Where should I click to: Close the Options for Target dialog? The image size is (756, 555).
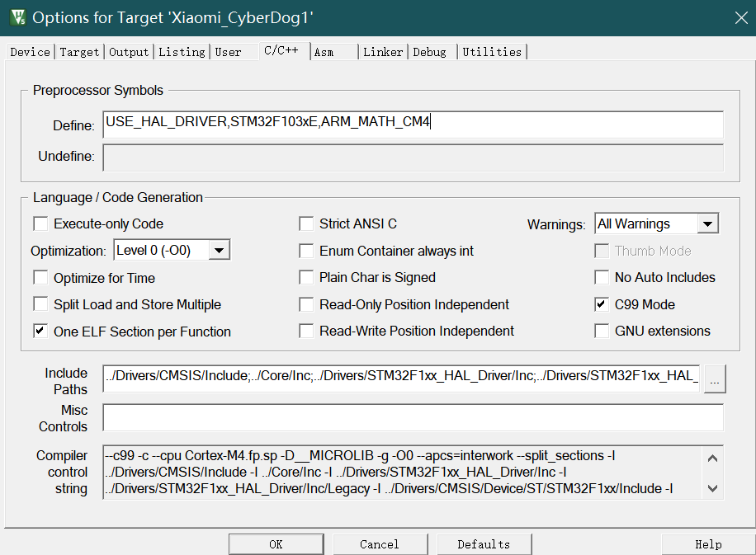tap(741, 18)
